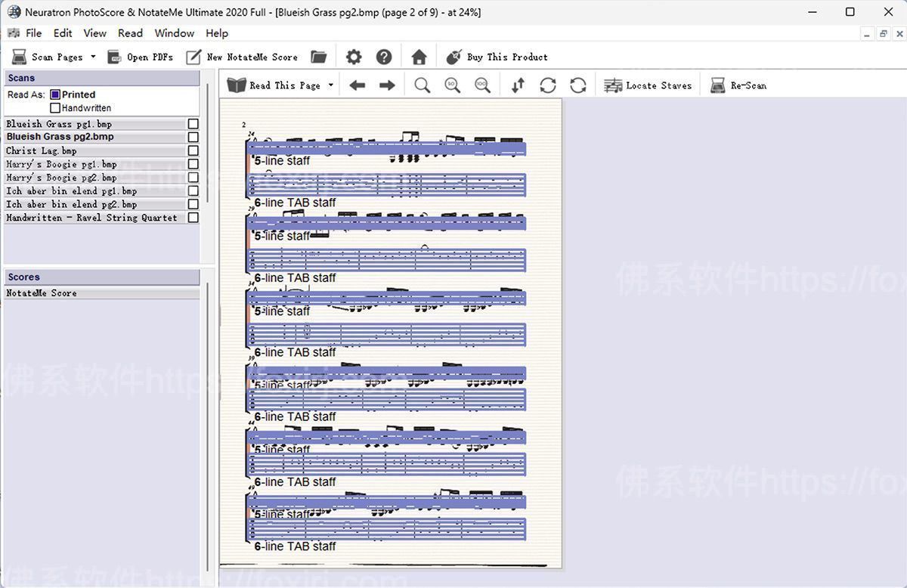Viewport: 907px width, 588px height.
Task: Enable the Handwritten read-as checkbox
Action: point(55,108)
